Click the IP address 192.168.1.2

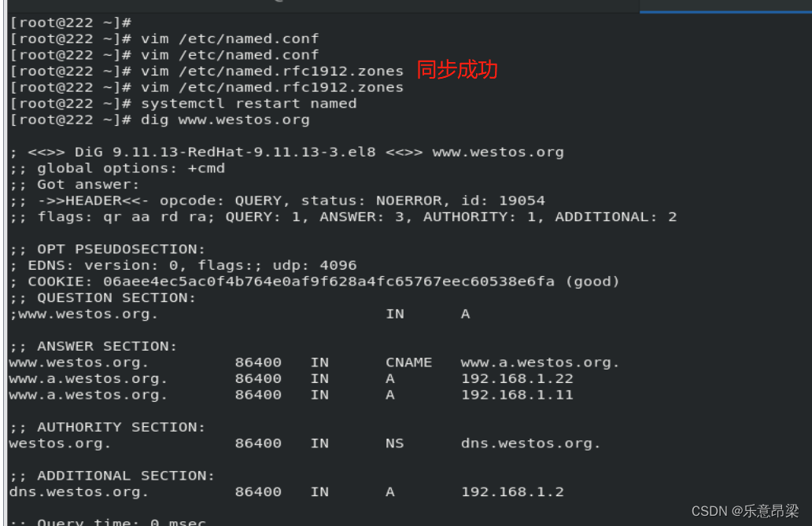pyautogui.click(x=513, y=492)
